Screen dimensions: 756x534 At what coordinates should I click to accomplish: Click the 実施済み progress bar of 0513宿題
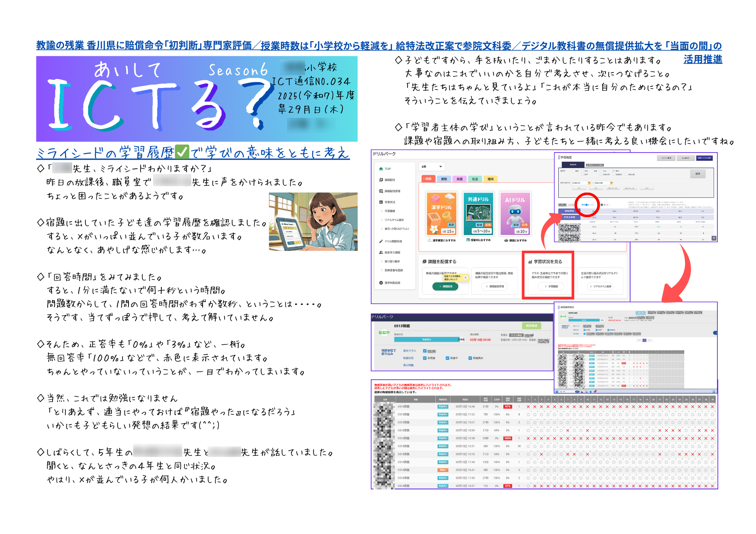(427, 340)
